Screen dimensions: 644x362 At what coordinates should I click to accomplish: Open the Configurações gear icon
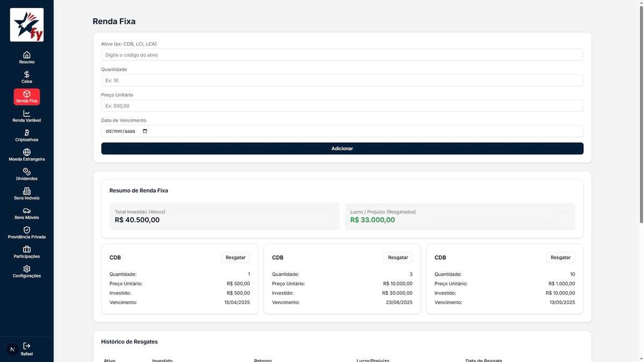coord(27,269)
